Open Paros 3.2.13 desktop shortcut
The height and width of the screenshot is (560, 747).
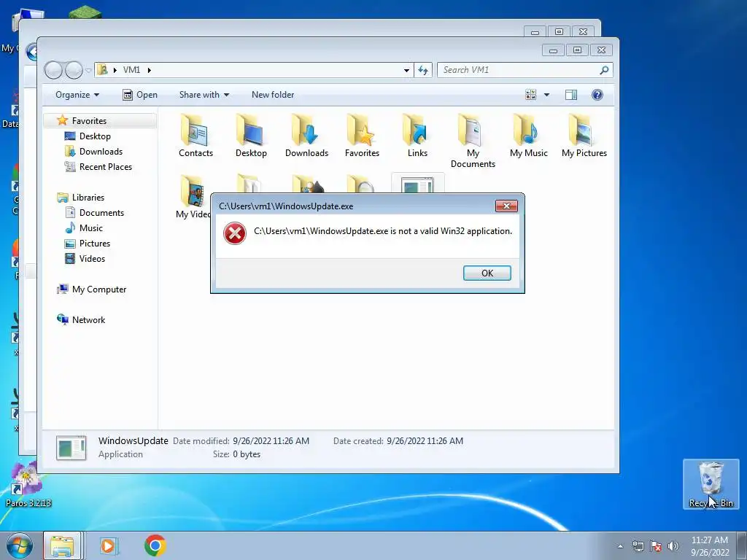28,485
